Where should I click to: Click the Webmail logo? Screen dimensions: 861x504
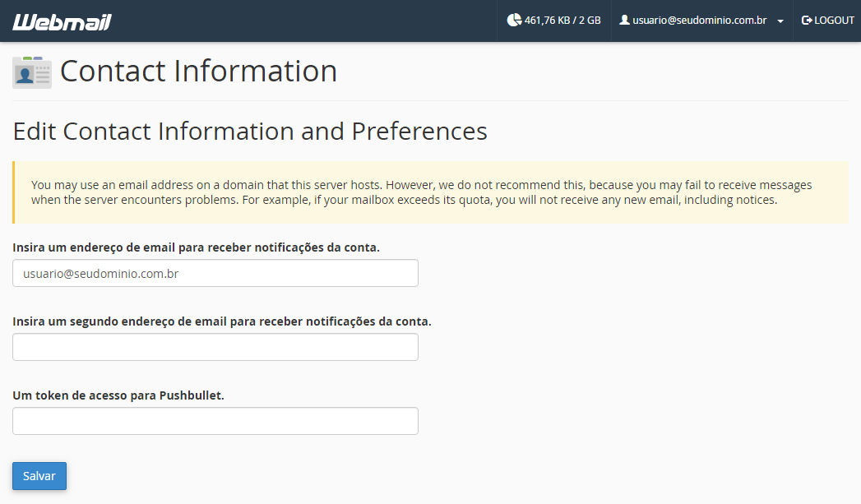(x=62, y=22)
